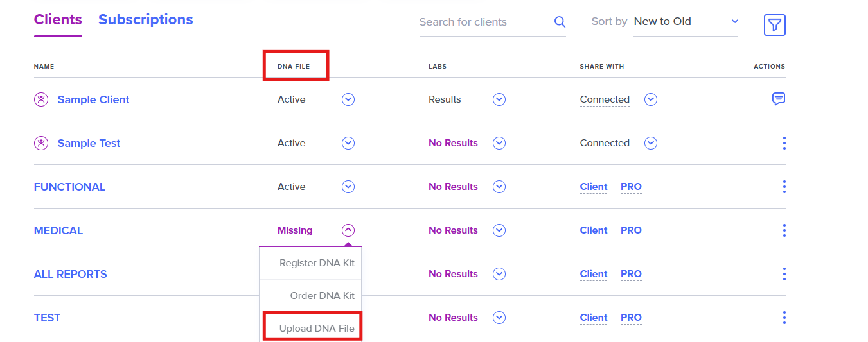Click the ACTIONS column header
This screenshot has height=342, width=868.
(x=769, y=66)
